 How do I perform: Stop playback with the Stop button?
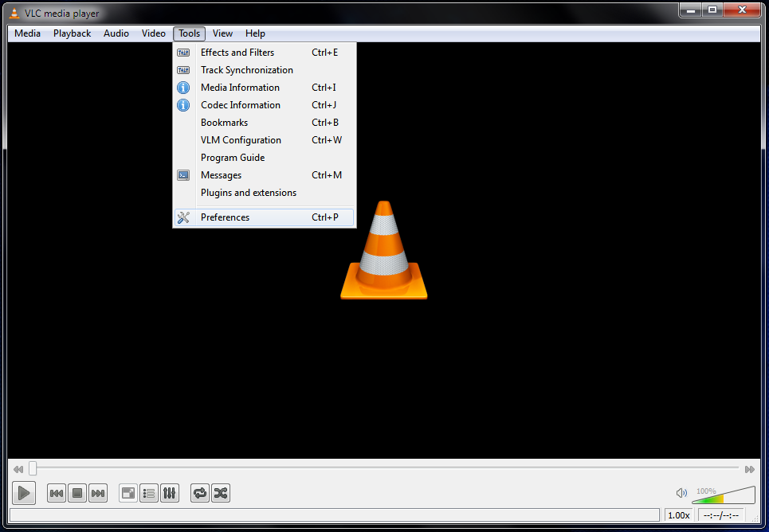coord(77,493)
